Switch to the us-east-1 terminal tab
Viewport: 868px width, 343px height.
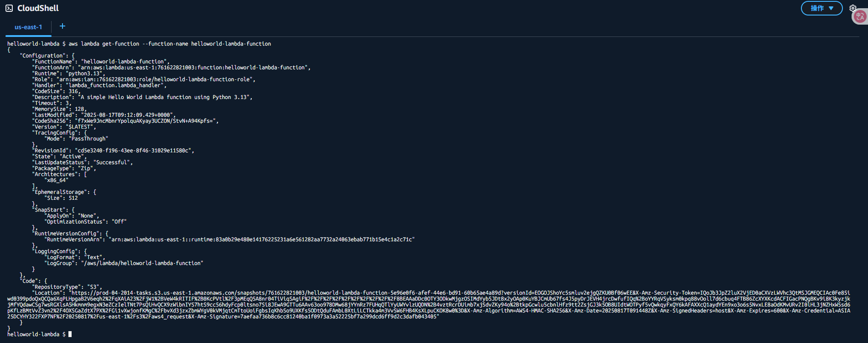pos(28,27)
